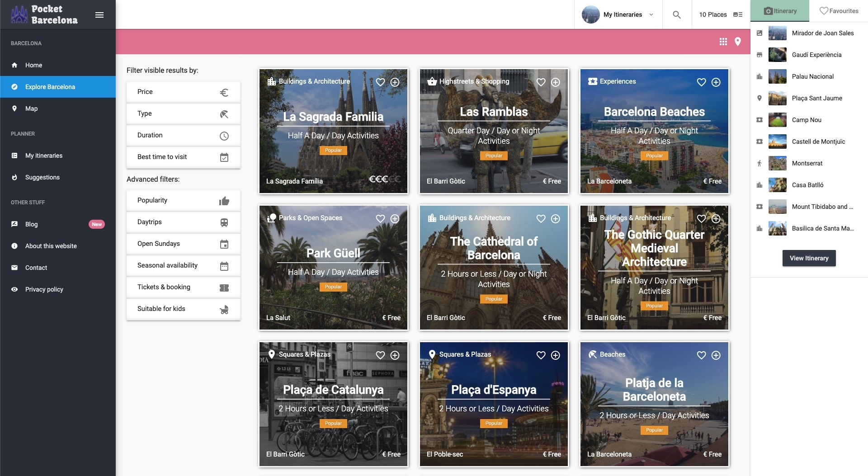Click the hamburger menu icon in header
Screen dimensions: 868x476
click(99, 15)
